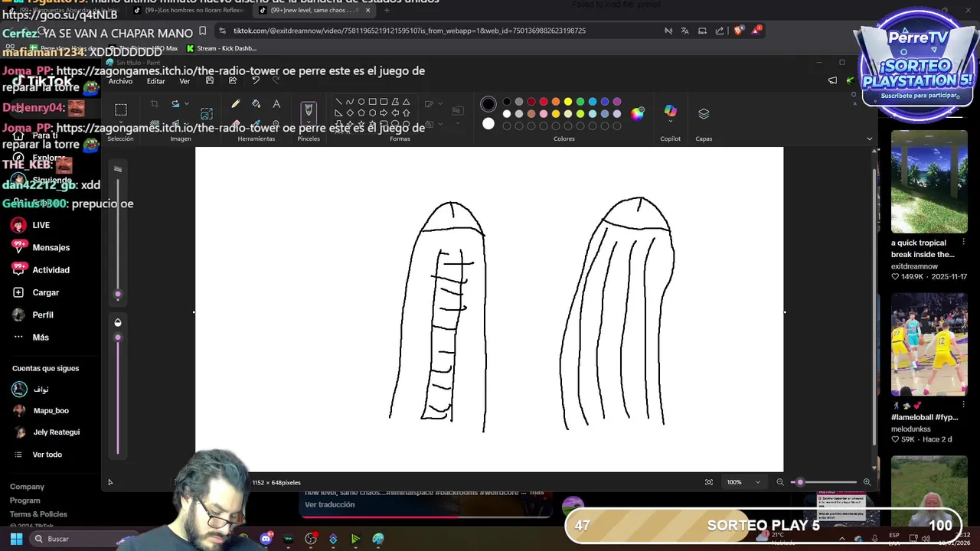Click 'Ver traducción' under the video
Image resolution: width=980 pixels, height=551 pixels.
330,504
